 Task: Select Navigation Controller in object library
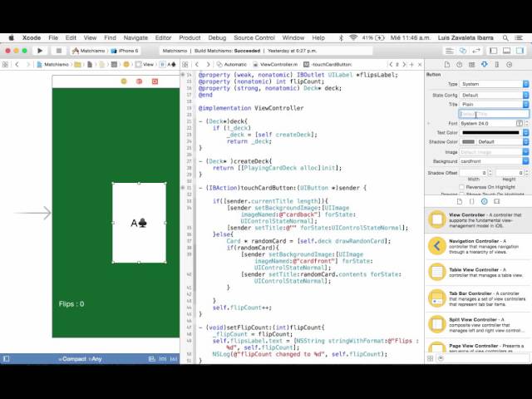478,246
